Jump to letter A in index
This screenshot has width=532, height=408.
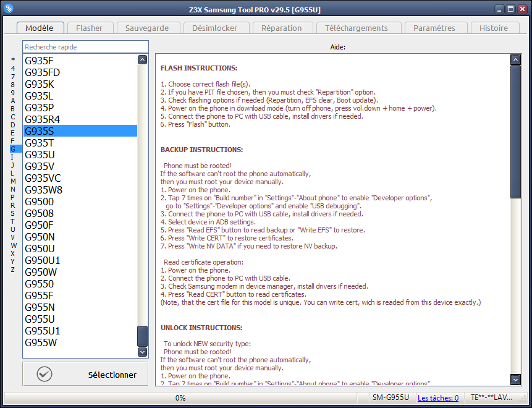coord(13,101)
